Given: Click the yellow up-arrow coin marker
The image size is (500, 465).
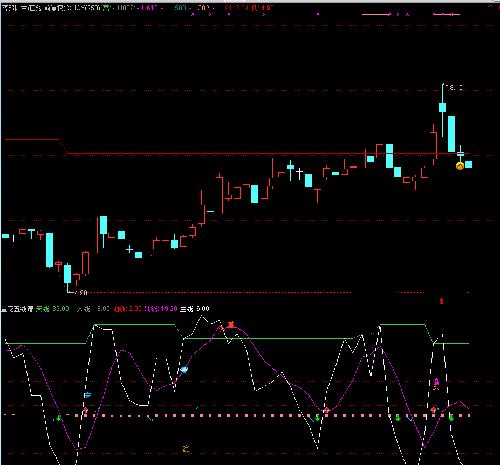Looking at the screenshot, I should 460,166.
